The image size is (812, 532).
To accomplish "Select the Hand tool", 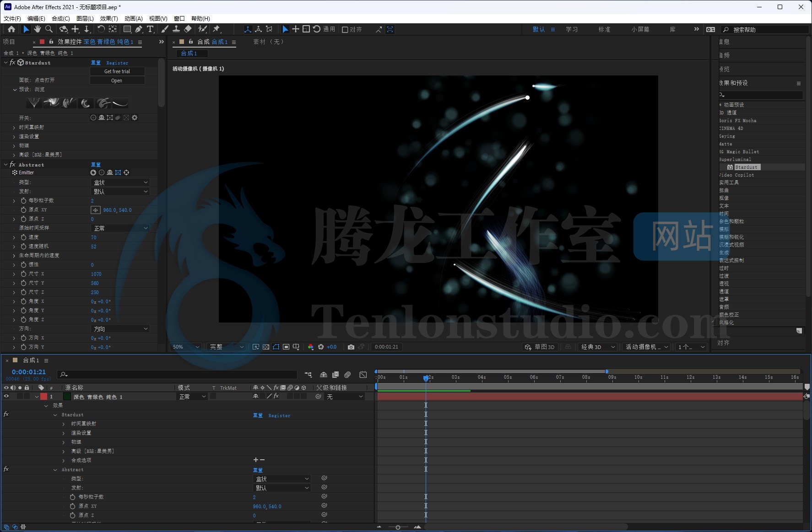I will 37,29.
